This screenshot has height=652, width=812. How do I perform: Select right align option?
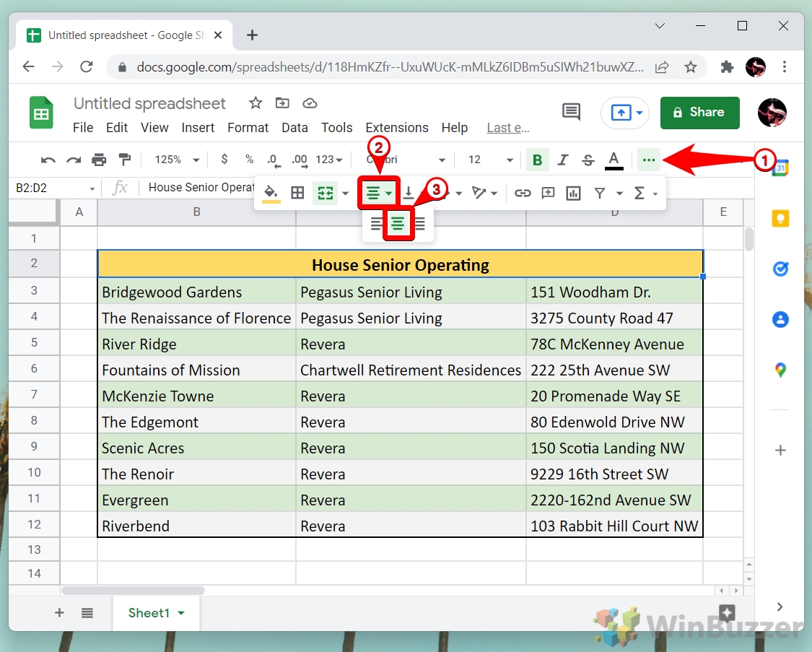pos(420,224)
